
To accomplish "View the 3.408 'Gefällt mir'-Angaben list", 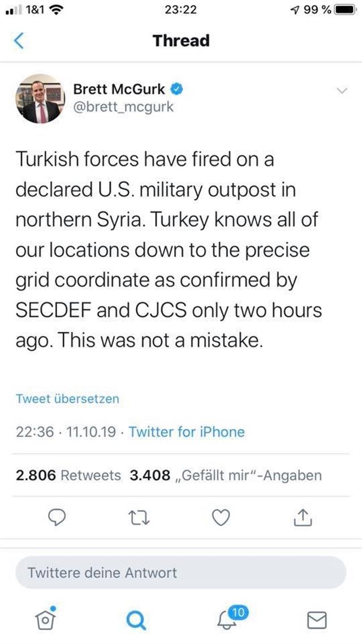I will [226, 475].
